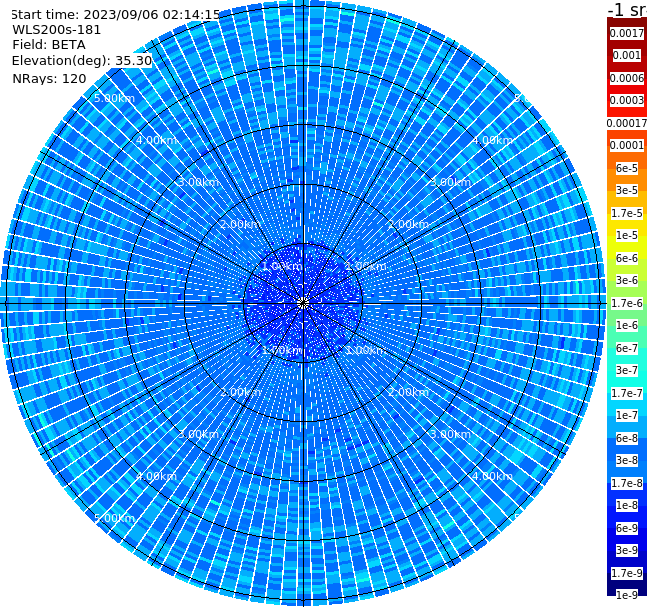Click the upper-right 4.00km range ring label
This screenshot has width=647, height=607.
coord(492,140)
